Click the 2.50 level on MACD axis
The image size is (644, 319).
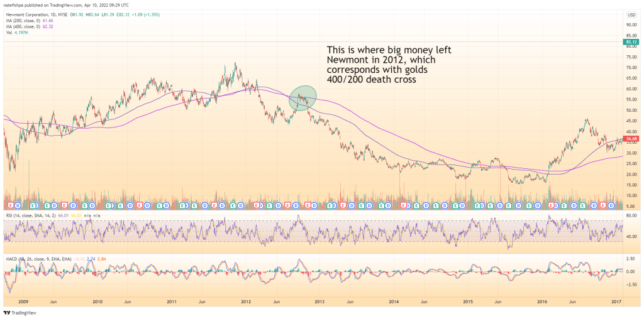[x=630, y=259]
